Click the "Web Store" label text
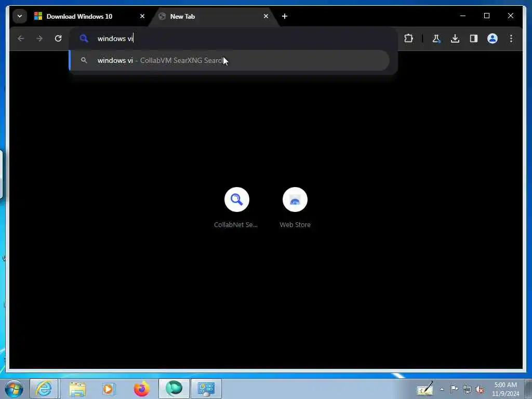The width and height of the screenshot is (532, 399). click(x=295, y=224)
